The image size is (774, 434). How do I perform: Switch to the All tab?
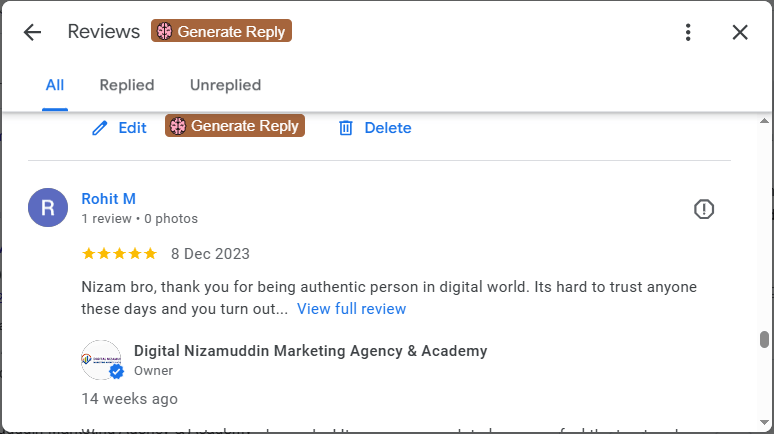click(55, 85)
